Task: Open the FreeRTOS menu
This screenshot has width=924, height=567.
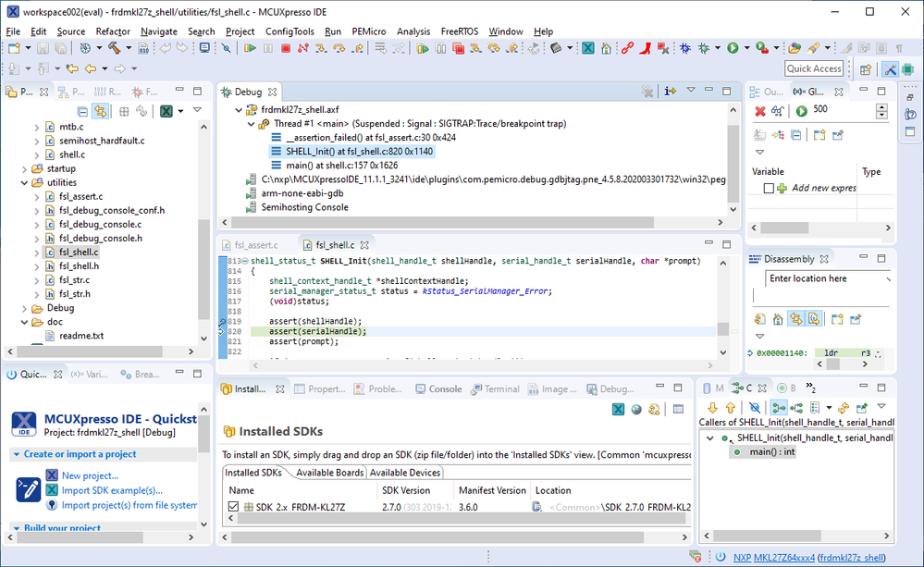Action: [459, 31]
